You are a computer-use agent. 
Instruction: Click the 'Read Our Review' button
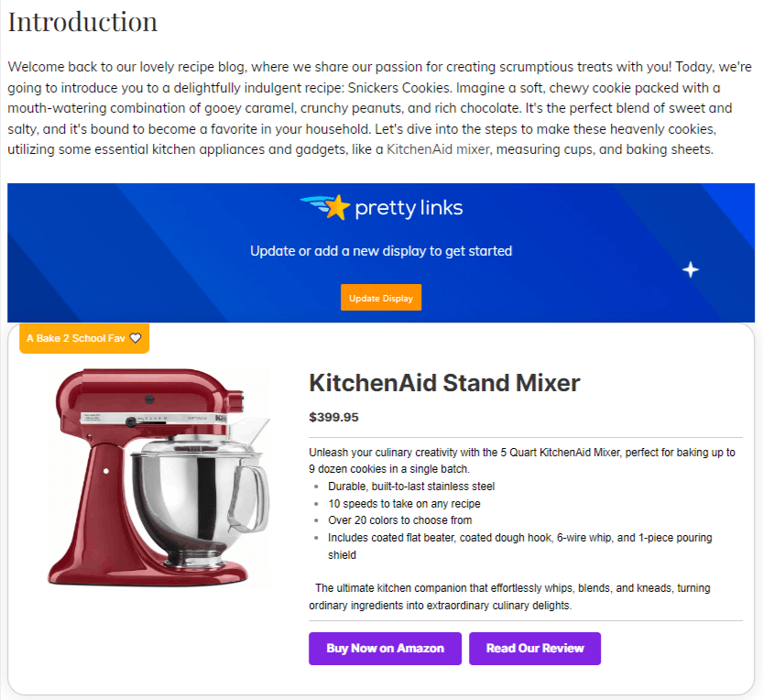coord(534,648)
